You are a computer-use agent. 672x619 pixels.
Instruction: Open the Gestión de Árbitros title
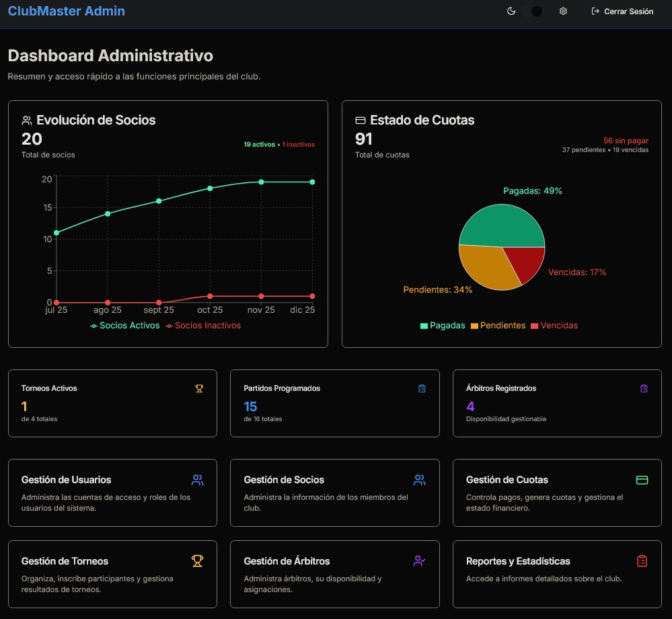click(287, 561)
